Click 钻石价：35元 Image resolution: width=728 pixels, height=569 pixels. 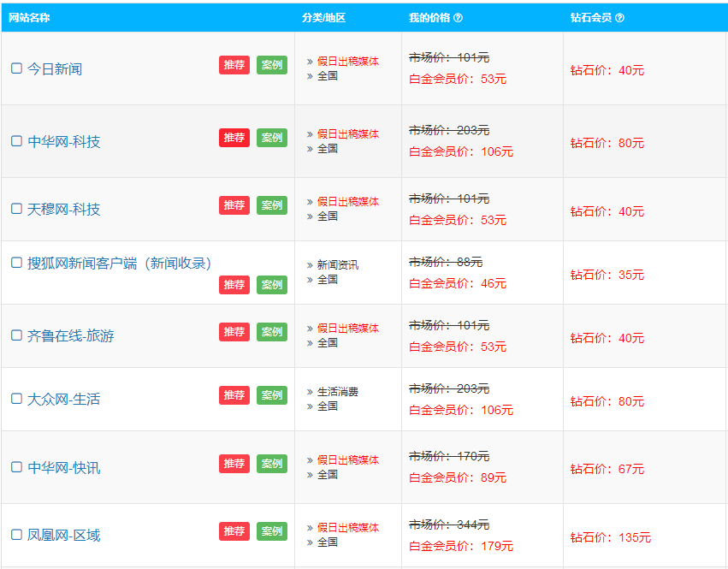(607, 275)
